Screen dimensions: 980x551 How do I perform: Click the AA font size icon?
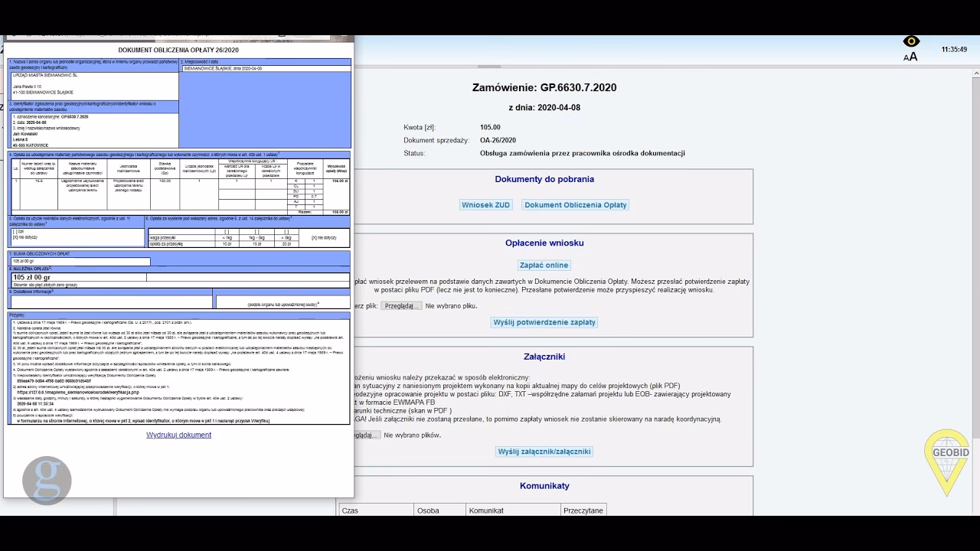(910, 57)
